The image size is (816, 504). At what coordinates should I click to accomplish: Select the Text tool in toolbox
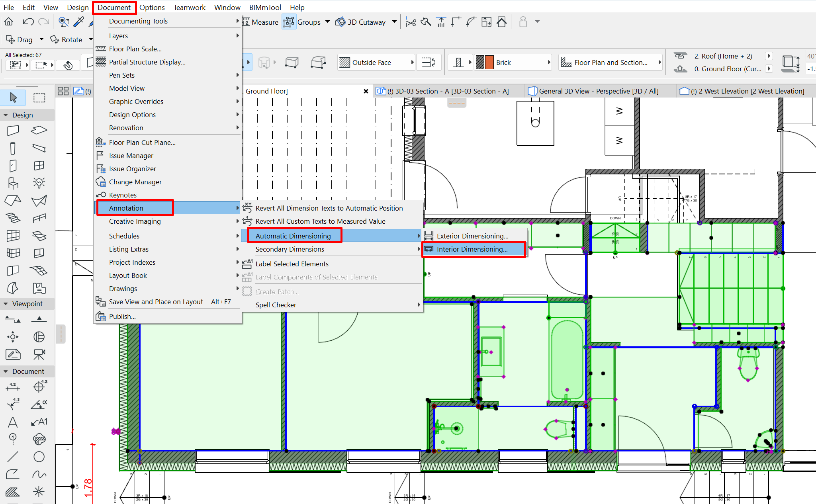(x=13, y=422)
